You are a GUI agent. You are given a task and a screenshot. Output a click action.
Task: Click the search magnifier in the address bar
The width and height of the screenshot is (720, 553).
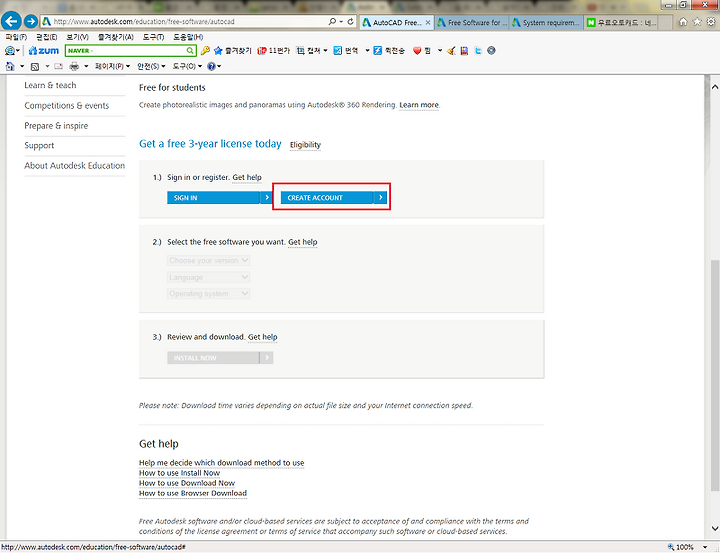click(332, 22)
